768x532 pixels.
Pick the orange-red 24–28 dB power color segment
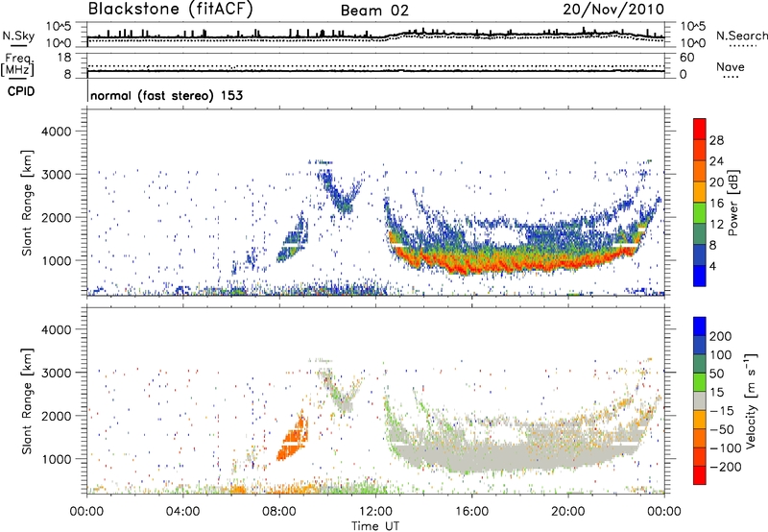[700, 150]
